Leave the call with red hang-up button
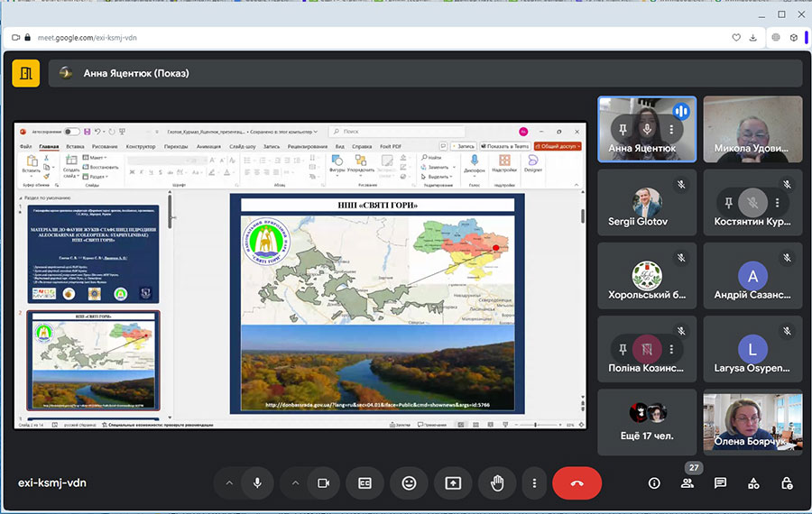Image resolution: width=812 pixels, height=514 pixels. tap(577, 483)
